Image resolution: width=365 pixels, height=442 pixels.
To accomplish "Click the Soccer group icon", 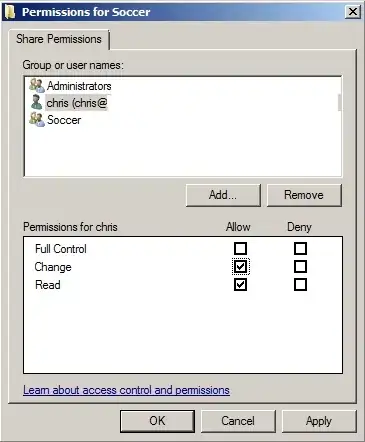I will (x=37, y=119).
